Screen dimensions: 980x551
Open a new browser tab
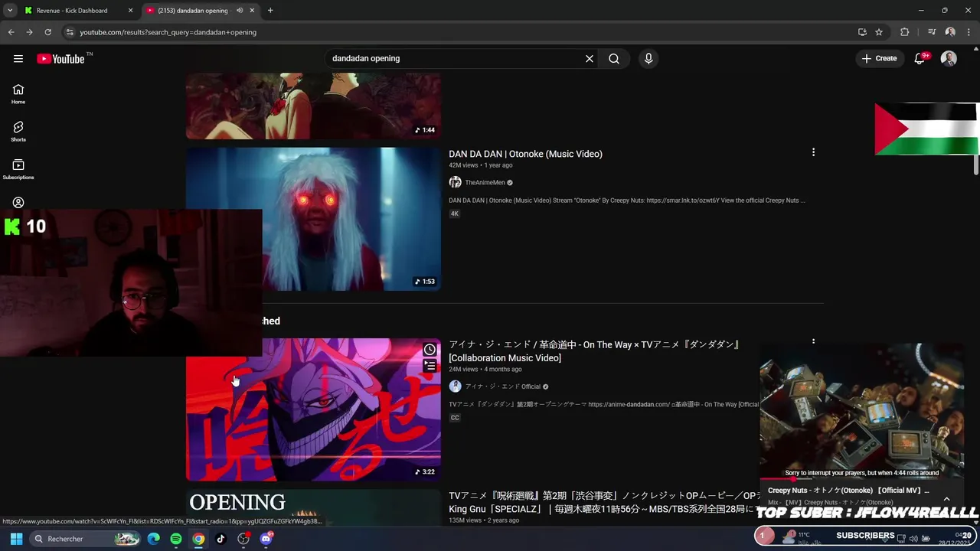click(270, 11)
